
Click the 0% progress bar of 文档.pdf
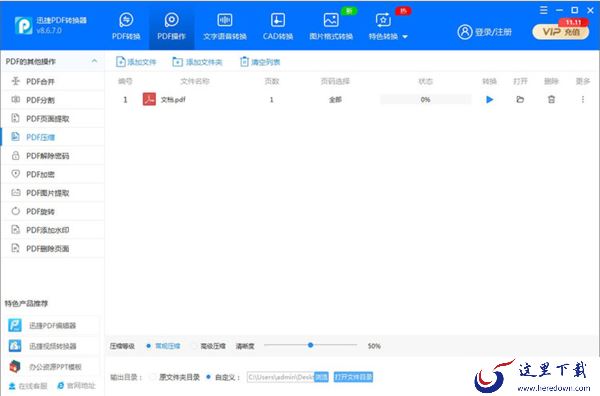pyautogui.click(x=426, y=99)
